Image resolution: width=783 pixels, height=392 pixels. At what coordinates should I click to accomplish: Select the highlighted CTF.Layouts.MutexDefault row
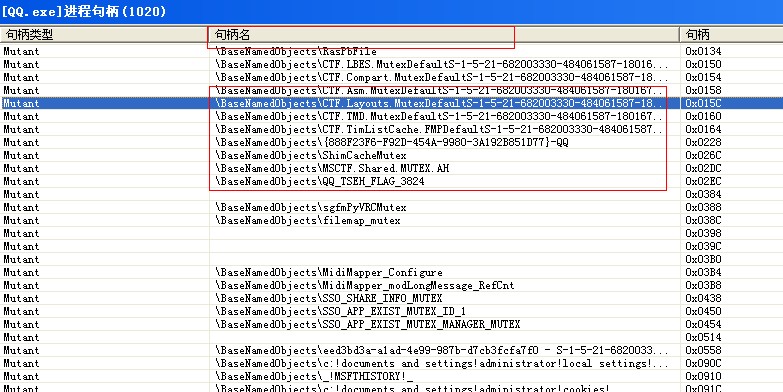[392, 103]
